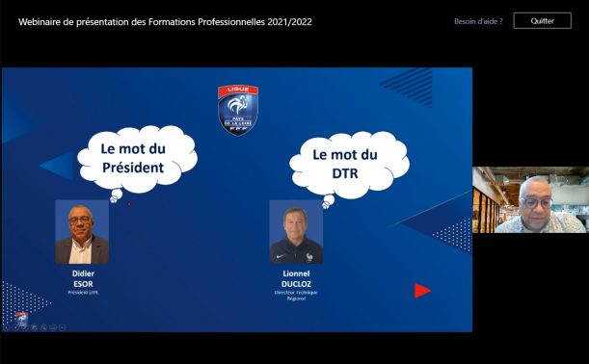Click Didier ESOR's portrait photo
This screenshot has width=589, height=364.
pyautogui.click(x=82, y=232)
